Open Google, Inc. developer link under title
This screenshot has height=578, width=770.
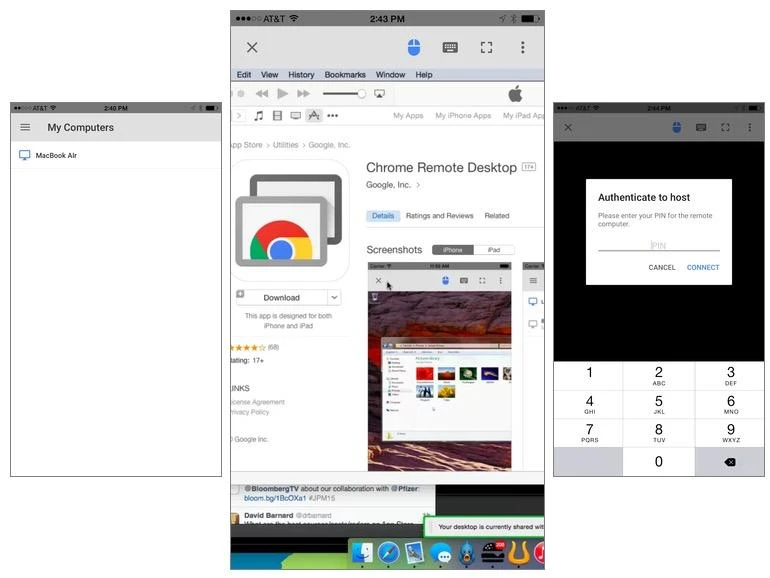point(392,185)
